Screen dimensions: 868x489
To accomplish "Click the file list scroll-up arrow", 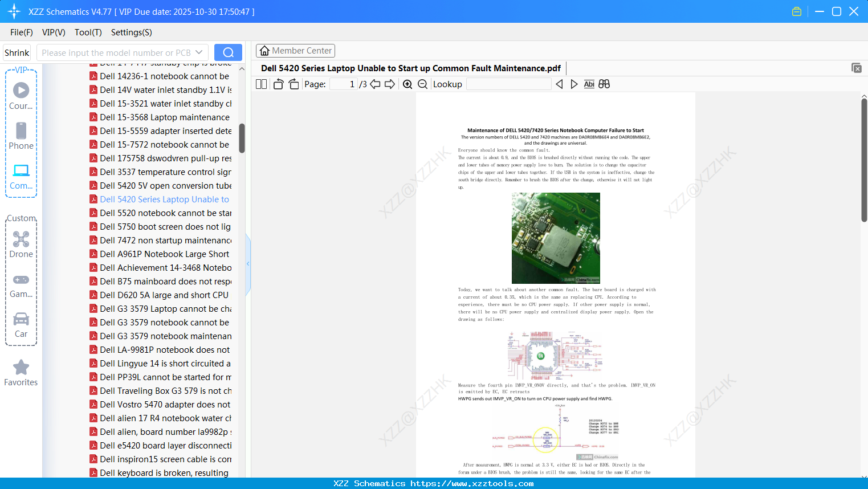I will [x=242, y=69].
